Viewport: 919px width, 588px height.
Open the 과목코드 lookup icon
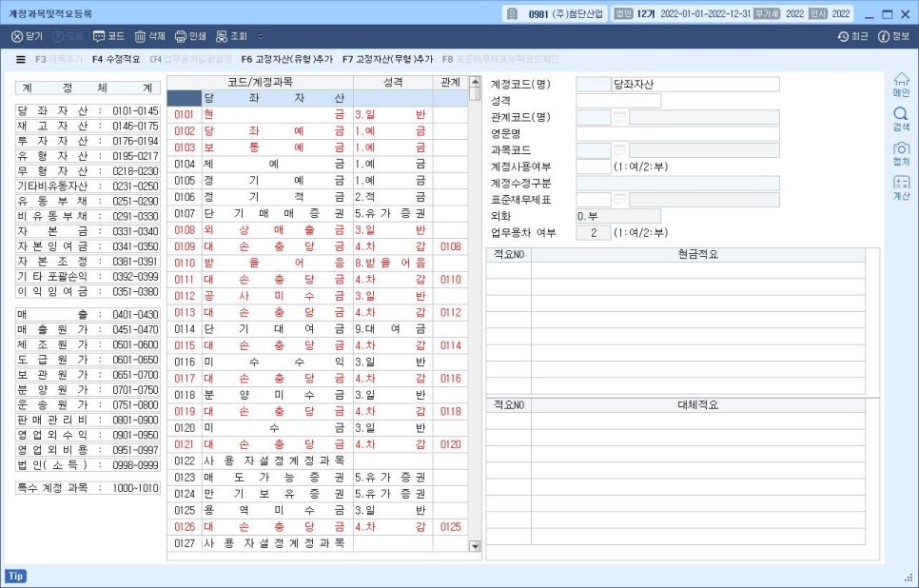619,150
